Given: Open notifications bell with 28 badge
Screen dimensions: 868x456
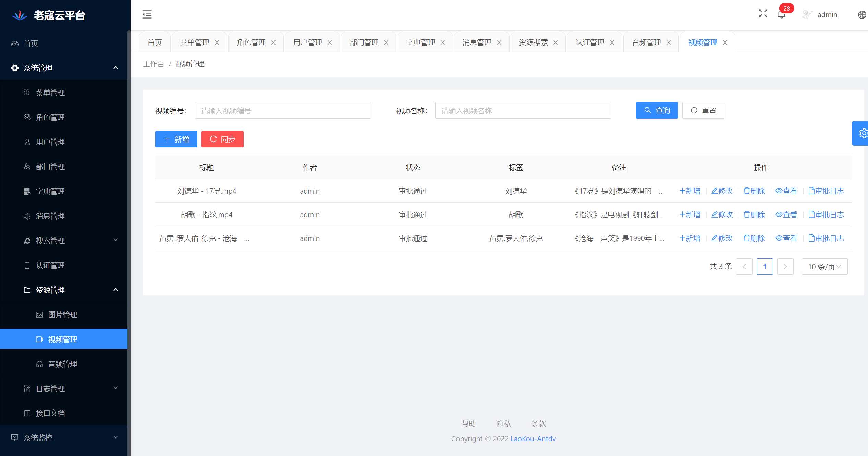Looking at the screenshot, I should point(781,14).
